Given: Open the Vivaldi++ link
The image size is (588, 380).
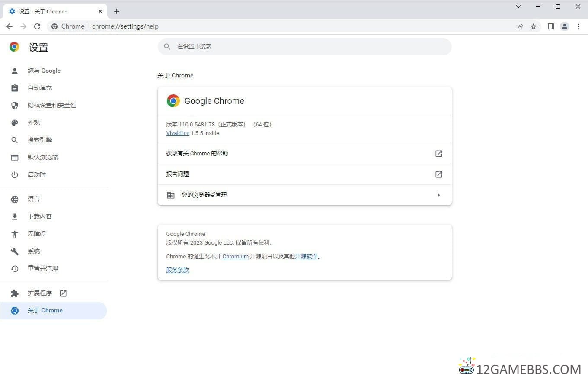Looking at the screenshot, I should coord(177,133).
